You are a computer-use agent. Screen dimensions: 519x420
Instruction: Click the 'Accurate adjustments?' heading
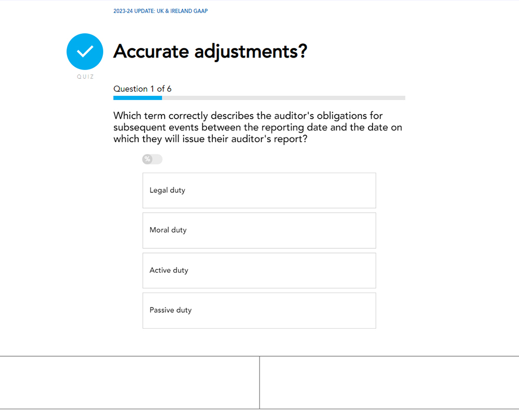(x=210, y=52)
